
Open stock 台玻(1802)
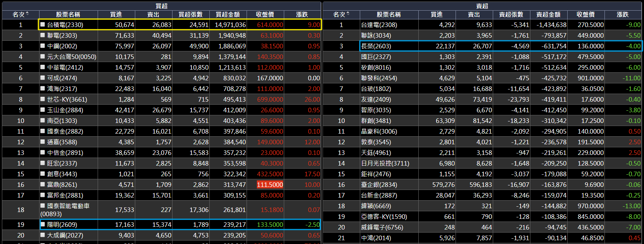pos(376,89)
